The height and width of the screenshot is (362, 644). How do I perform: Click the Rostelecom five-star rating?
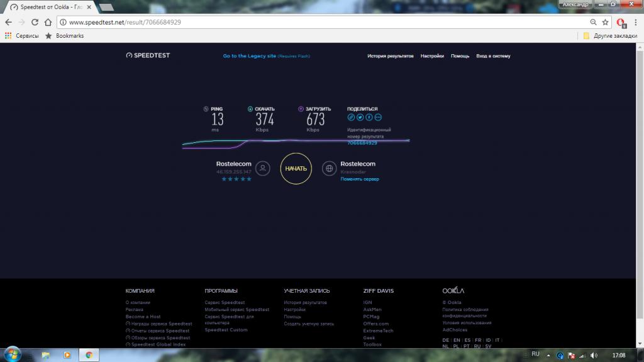(236, 179)
